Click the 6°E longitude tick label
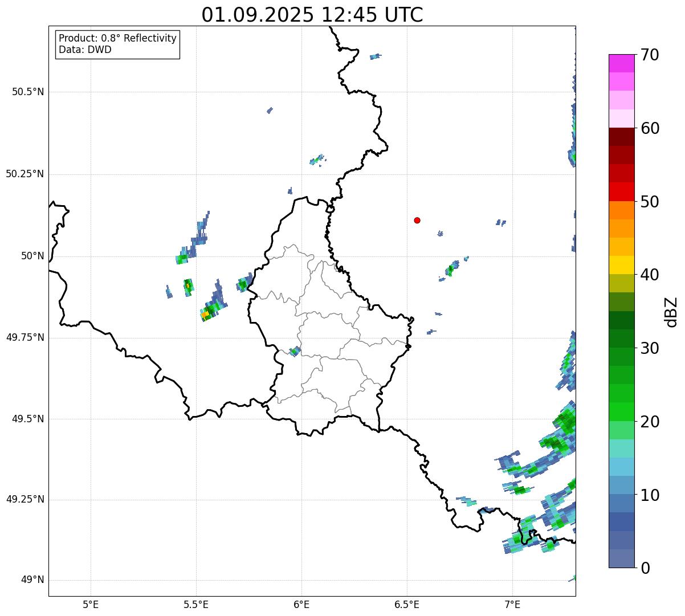 point(301,604)
